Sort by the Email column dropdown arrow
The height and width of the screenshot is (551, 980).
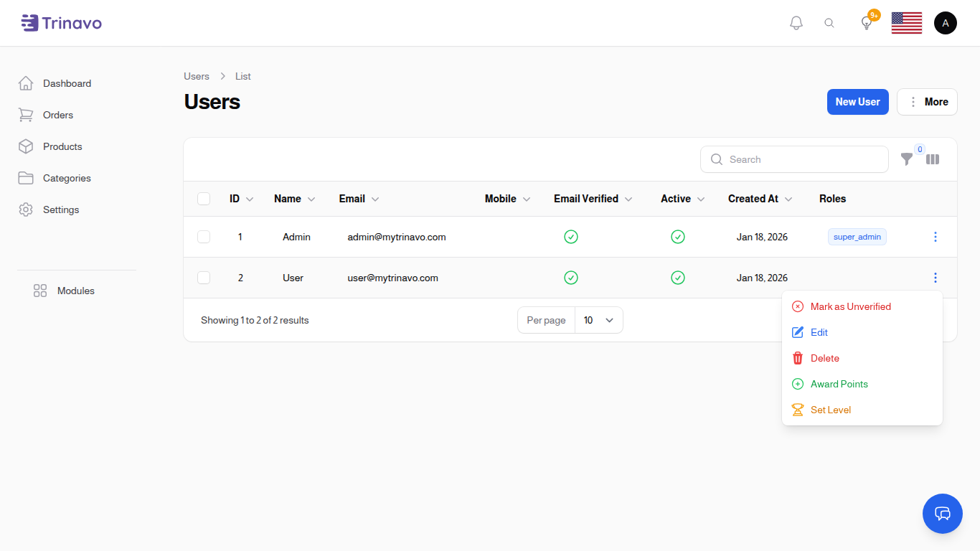[375, 199]
